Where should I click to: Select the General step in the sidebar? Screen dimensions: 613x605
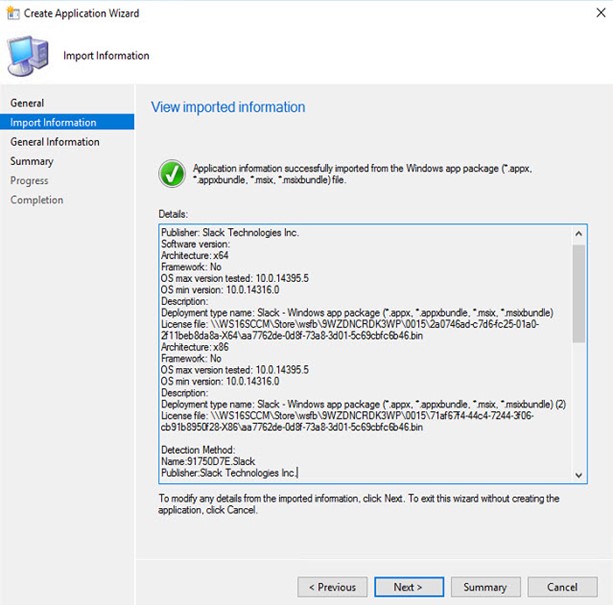(27, 103)
